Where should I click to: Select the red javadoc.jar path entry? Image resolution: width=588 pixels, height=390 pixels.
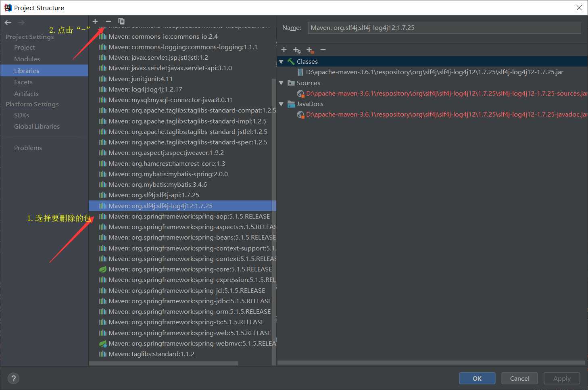(446, 115)
